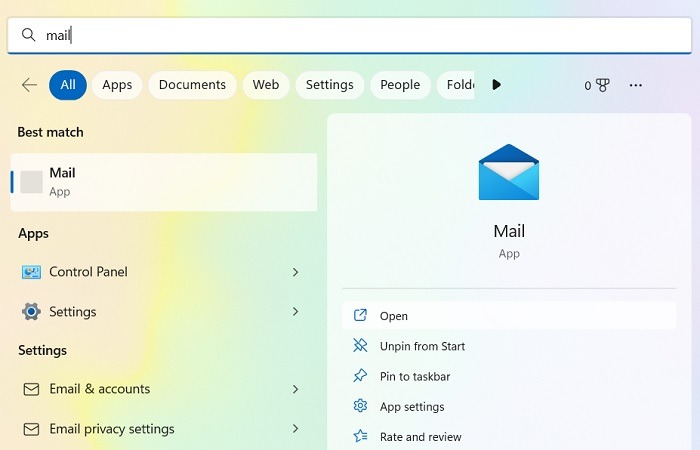Image resolution: width=700 pixels, height=450 pixels.
Task: Open App settings for Mail
Action: point(509,407)
